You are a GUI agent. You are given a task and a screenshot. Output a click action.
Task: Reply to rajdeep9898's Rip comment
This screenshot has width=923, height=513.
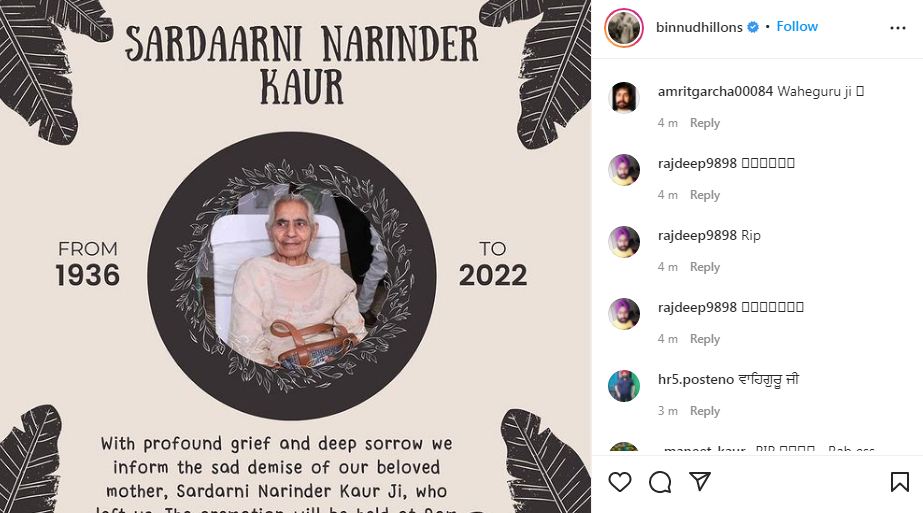[x=705, y=267]
